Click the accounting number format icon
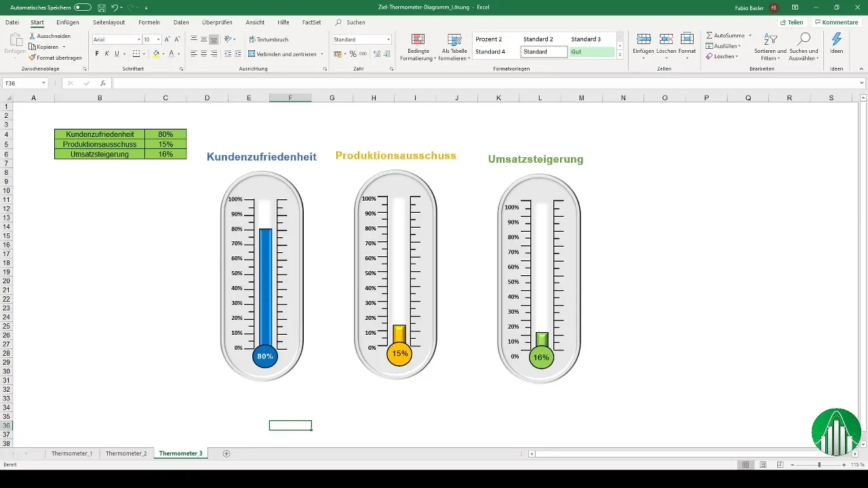The height and width of the screenshot is (488, 868). point(338,54)
